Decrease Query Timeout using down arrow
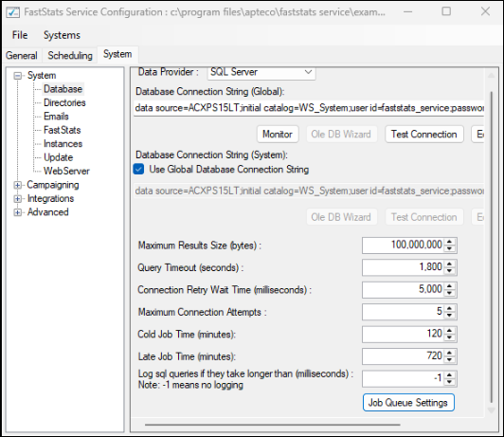 tap(450, 271)
